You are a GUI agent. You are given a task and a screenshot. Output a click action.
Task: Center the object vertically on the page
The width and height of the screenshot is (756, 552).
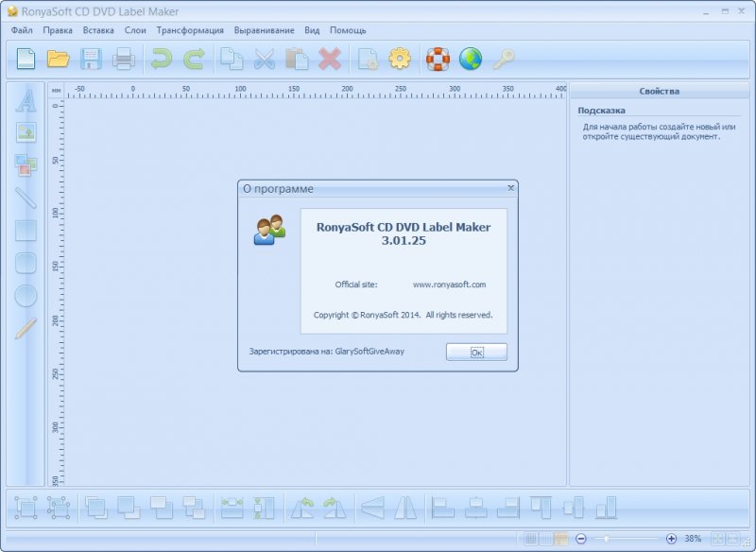[265, 508]
